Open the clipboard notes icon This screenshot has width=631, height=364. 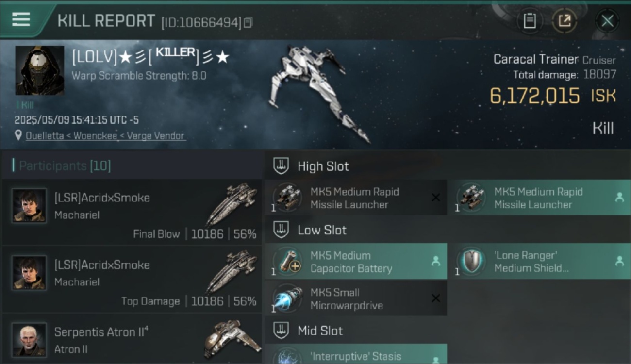530,20
